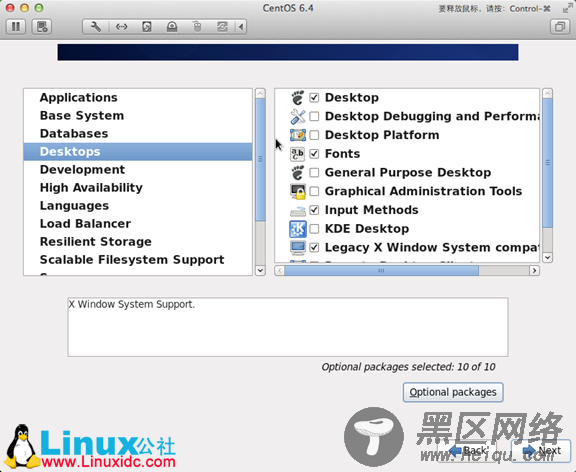576x472 pixels.
Task: Click the mouse device toolbar icon
Action: pos(197,27)
